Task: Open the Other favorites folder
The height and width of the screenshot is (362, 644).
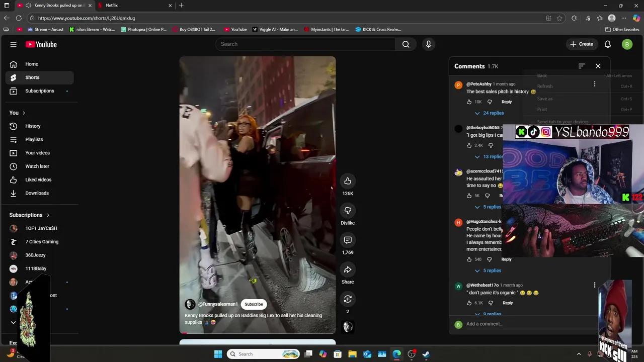Action: (x=622, y=29)
